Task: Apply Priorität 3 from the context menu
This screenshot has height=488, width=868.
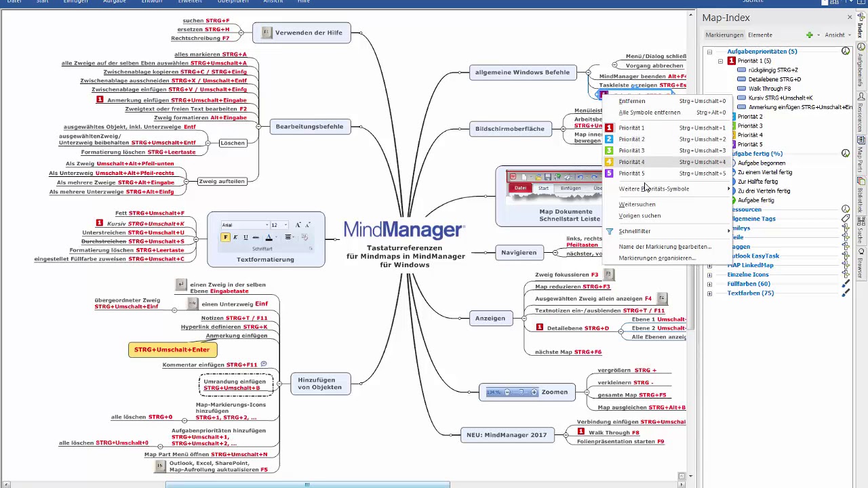Action: pos(667,150)
